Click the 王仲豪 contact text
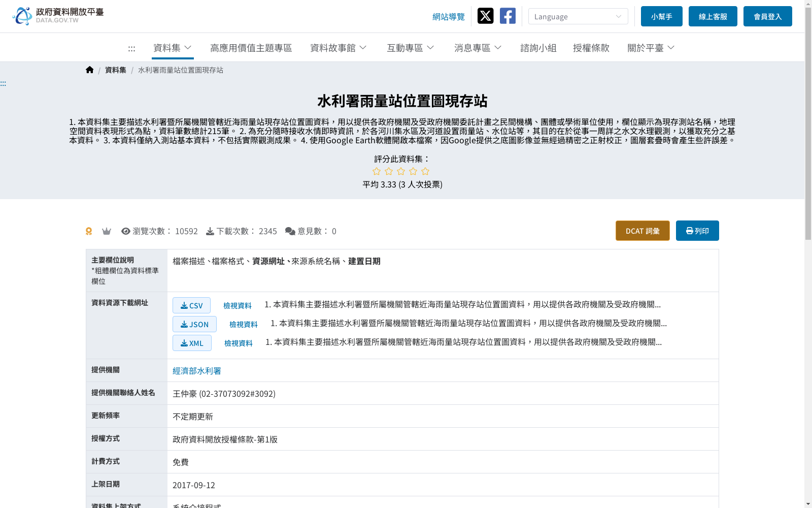 [x=224, y=394]
